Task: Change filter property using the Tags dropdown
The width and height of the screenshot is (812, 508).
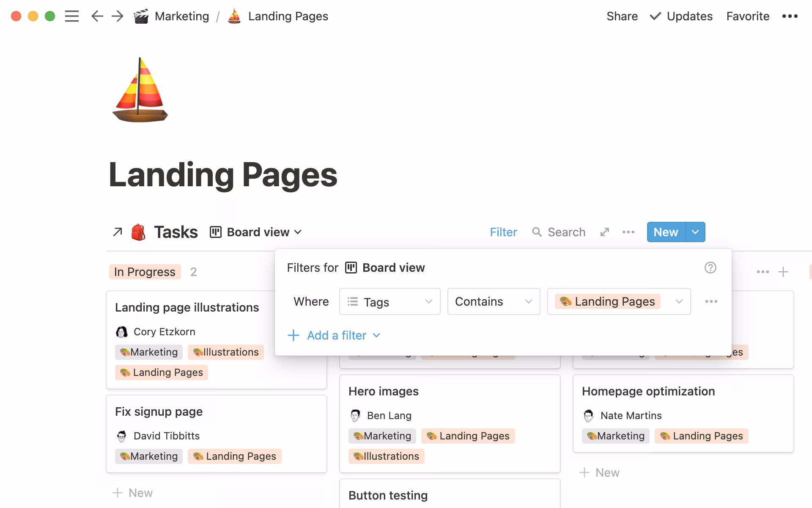Action: (390, 301)
